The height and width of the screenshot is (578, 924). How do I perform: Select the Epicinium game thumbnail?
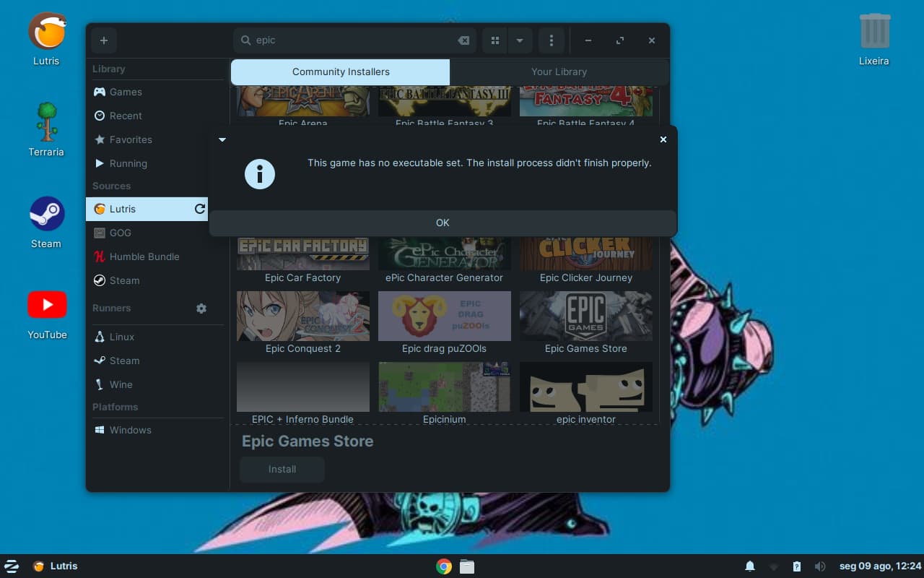coord(445,387)
